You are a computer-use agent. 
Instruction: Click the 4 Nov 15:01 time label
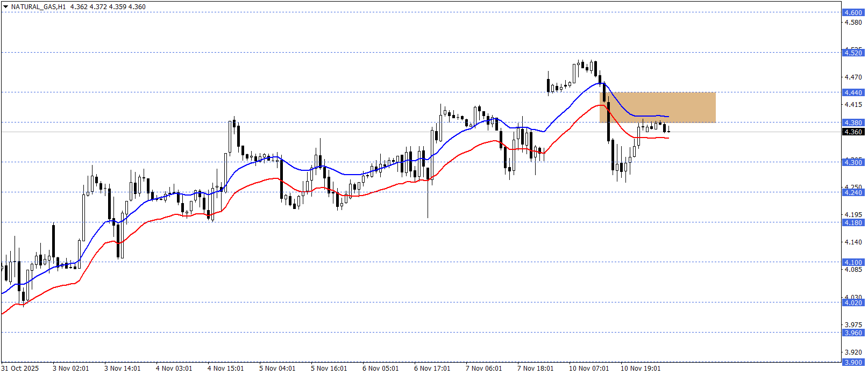click(x=225, y=368)
